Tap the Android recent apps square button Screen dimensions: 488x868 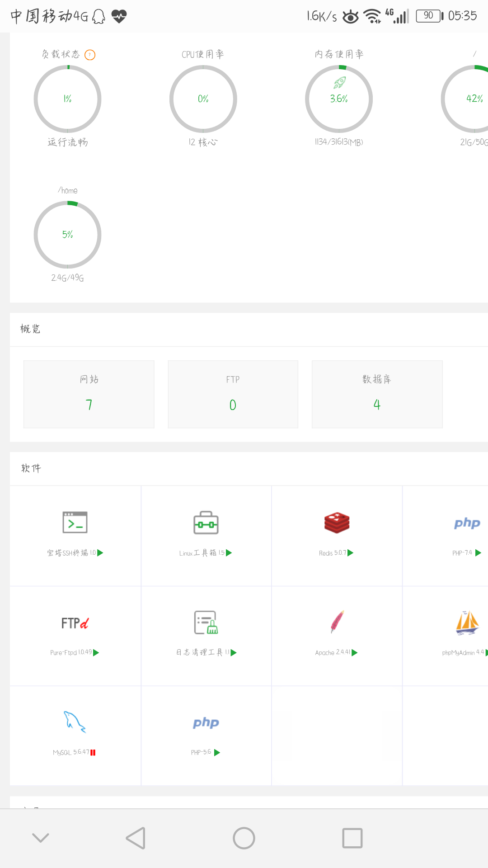click(x=352, y=838)
